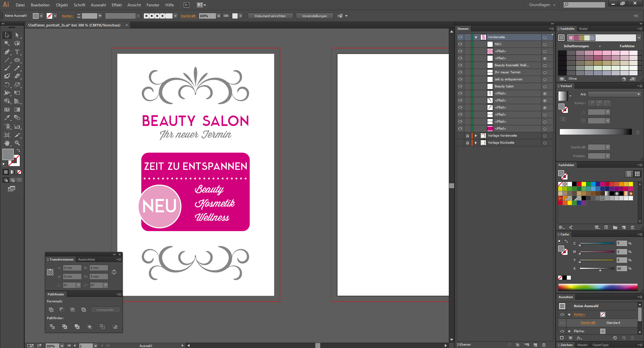Image resolution: width=644 pixels, height=348 pixels.
Task: Toggle visibility of Beauty Salon layer item
Action: [460, 86]
